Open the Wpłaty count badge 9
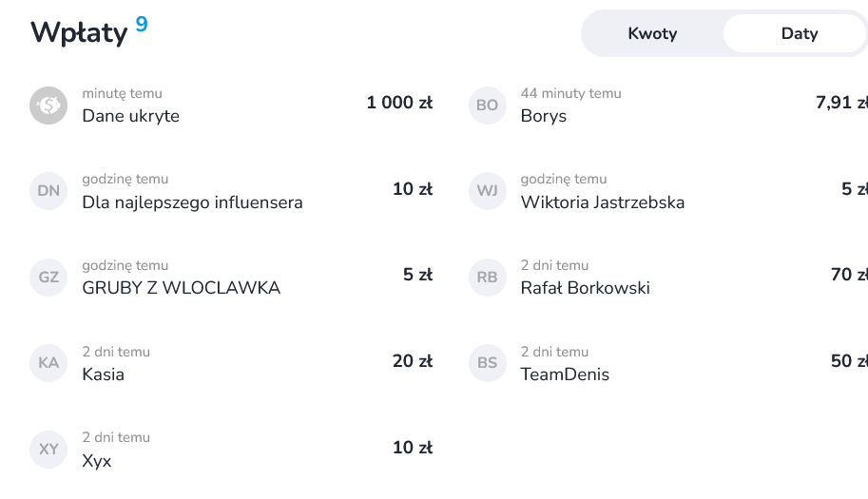The width and height of the screenshot is (868, 499). [142, 24]
